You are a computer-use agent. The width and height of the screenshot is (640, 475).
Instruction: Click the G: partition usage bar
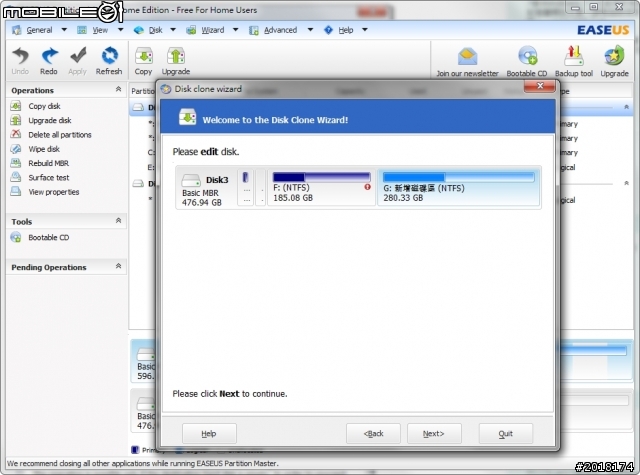459,177
